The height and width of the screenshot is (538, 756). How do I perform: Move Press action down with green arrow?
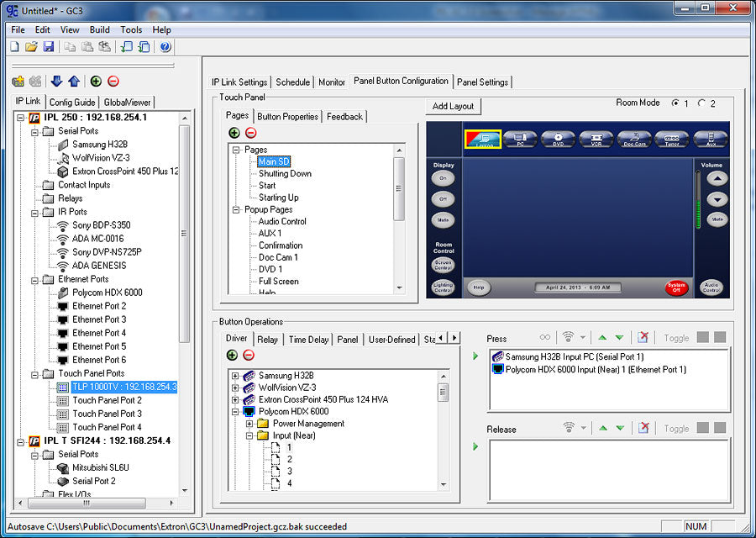click(x=620, y=338)
